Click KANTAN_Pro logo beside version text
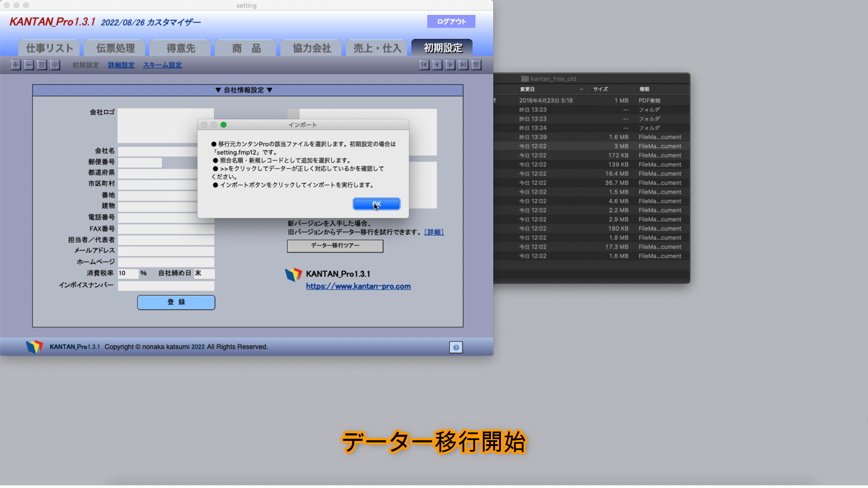The height and width of the screenshot is (488, 868). [x=293, y=275]
